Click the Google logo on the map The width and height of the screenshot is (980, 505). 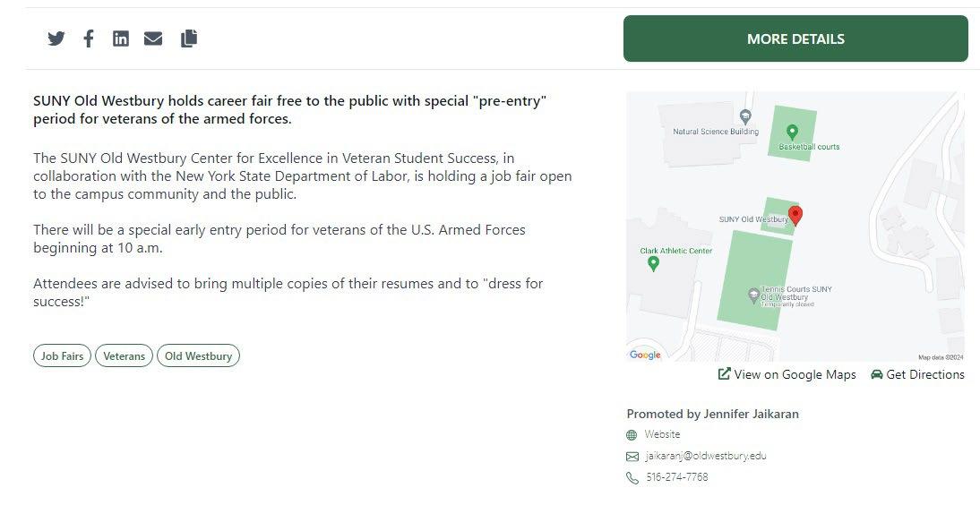[645, 355]
